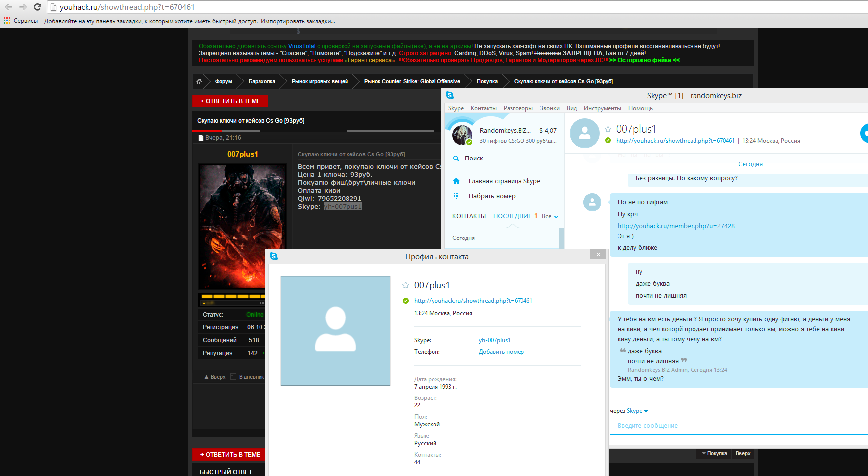Click Добавить номер in profile dialog
Viewport: 868px width, 476px height.
[501, 352]
